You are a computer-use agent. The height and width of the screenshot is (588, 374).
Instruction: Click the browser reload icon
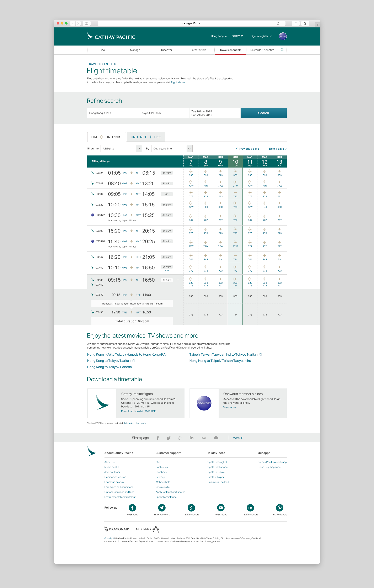pos(278,23)
